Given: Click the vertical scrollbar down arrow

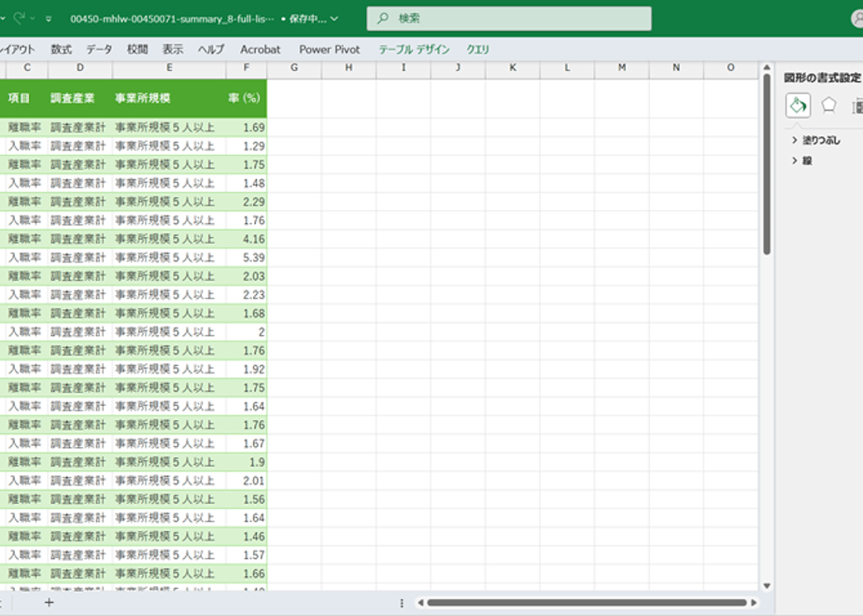Looking at the screenshot, I should [x=767, y=586].
